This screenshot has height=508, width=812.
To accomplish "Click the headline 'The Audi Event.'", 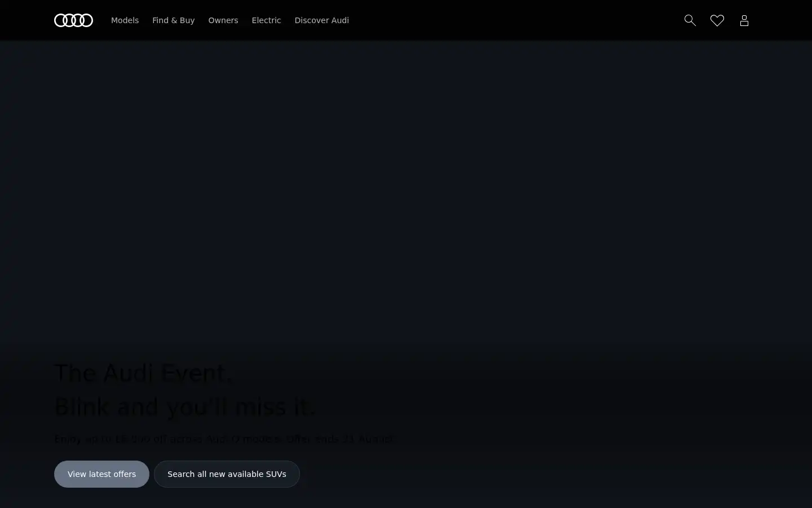I will pos(143,373).
